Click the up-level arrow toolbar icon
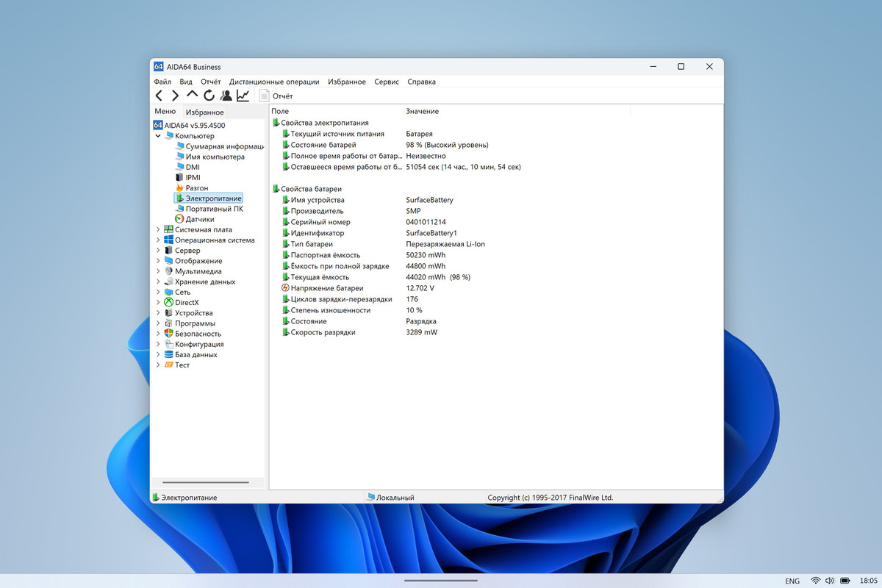 pos(192,95)
